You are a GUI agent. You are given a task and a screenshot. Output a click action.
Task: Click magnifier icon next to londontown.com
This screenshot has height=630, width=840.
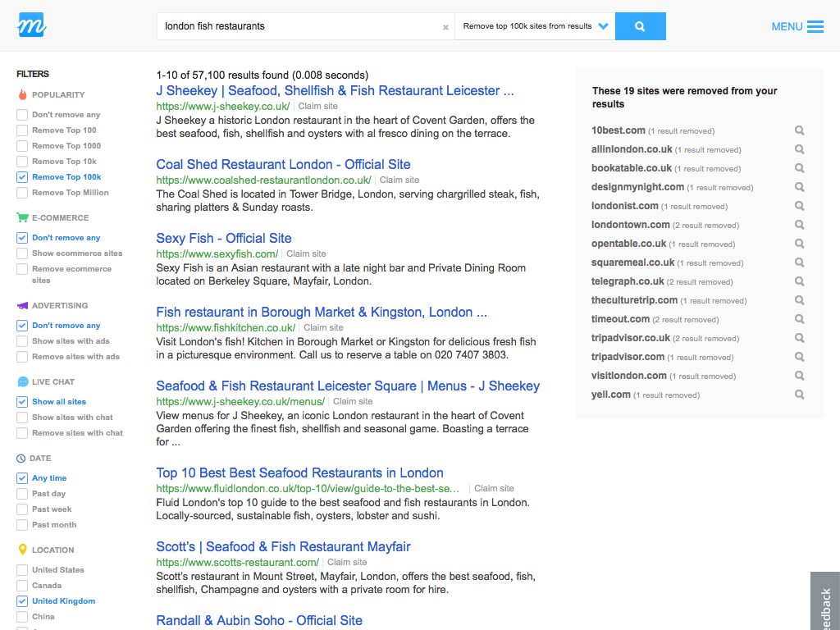[799, 225]
